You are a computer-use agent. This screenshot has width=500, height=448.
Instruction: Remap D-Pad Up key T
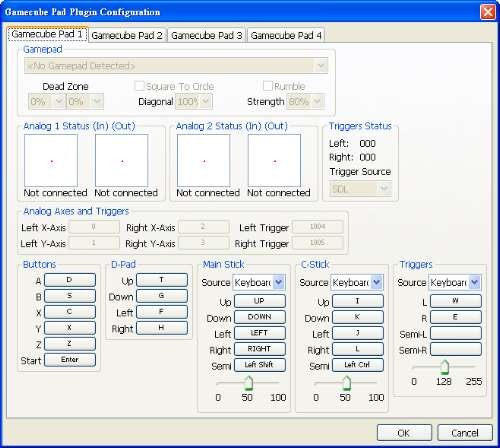162,280
